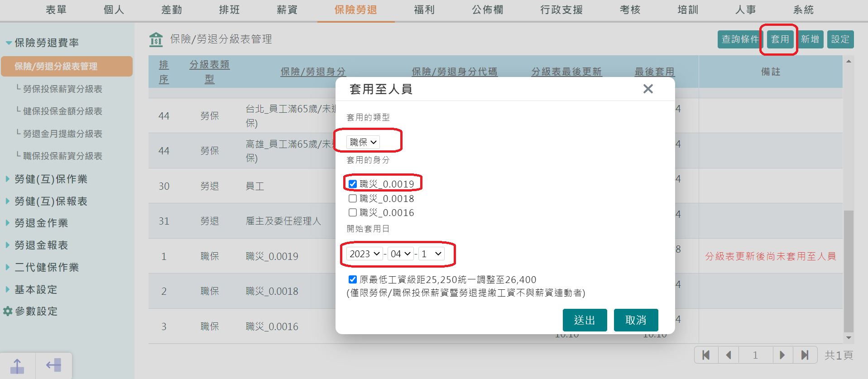Open the 薪資 top menu

[287, 10]
